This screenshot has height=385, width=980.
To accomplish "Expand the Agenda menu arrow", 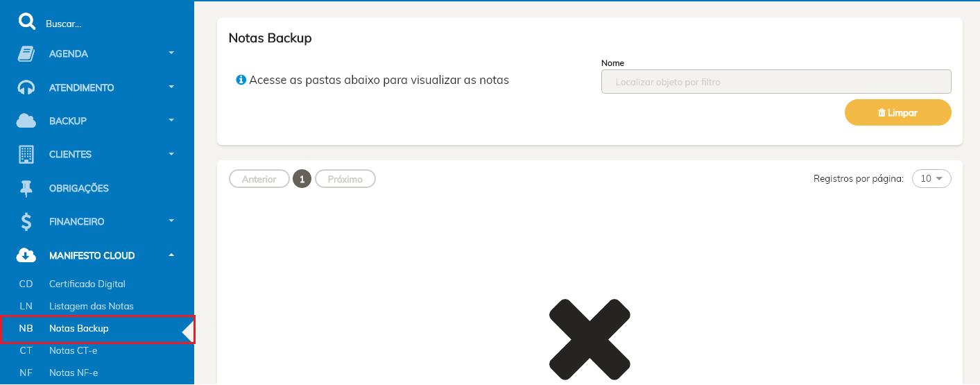I will 171,53.
